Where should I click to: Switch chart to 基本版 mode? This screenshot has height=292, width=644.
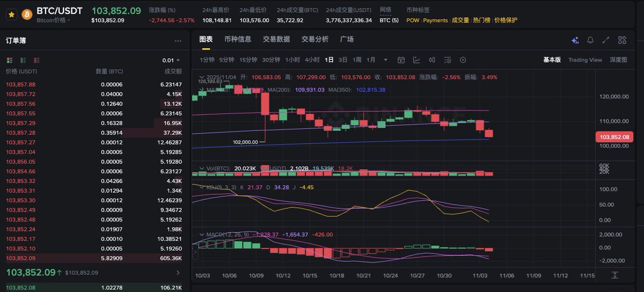[552, 60]
